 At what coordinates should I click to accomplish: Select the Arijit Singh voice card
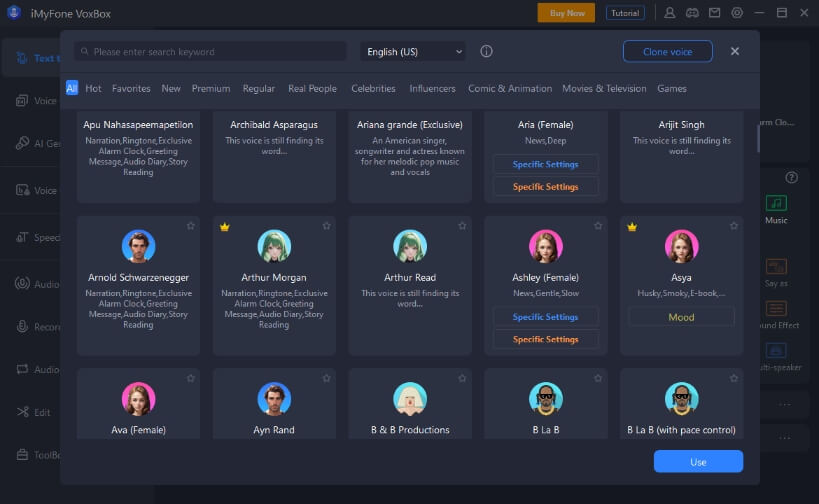pos(682,156)
